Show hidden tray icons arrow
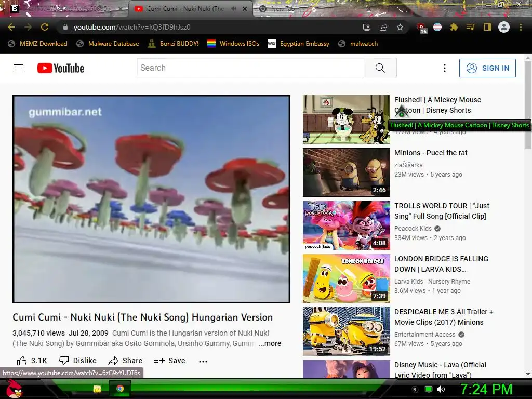The image size is (532, 399). [415, 389]
